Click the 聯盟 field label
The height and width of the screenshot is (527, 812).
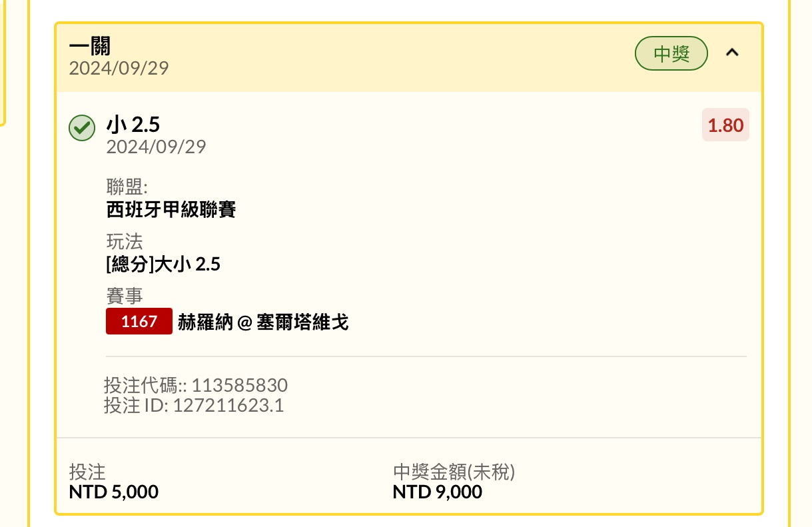(127, 187)
